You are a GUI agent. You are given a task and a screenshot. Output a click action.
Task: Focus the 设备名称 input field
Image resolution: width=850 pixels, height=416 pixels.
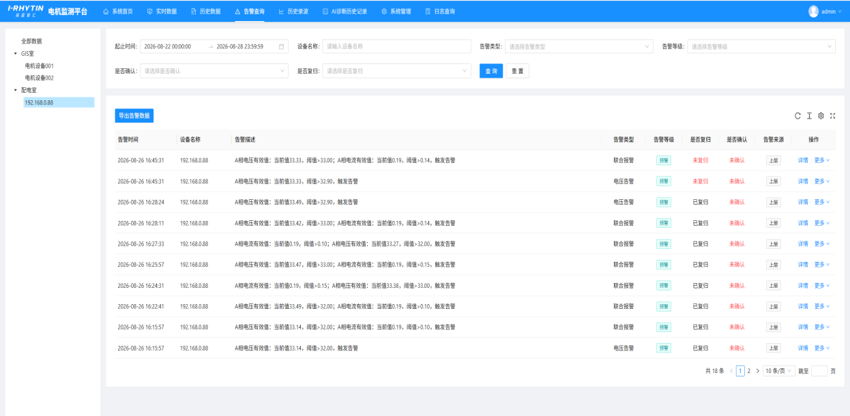(x=396, y=47)
